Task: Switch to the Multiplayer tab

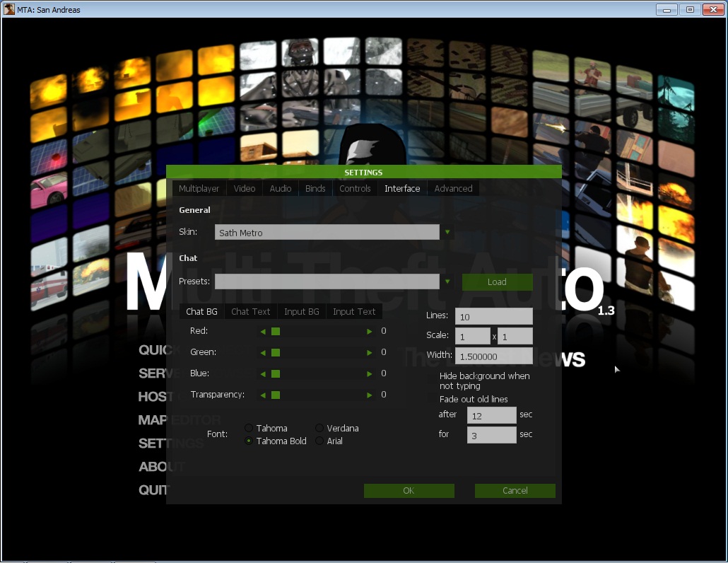Action: tap(199, 189)
